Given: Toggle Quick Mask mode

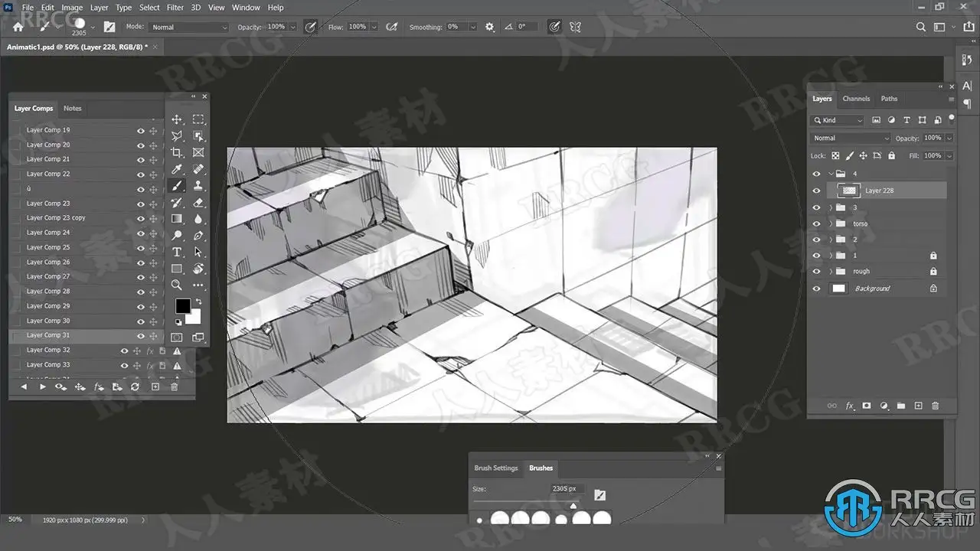Looking at the screenshot, I should (177, 337).
